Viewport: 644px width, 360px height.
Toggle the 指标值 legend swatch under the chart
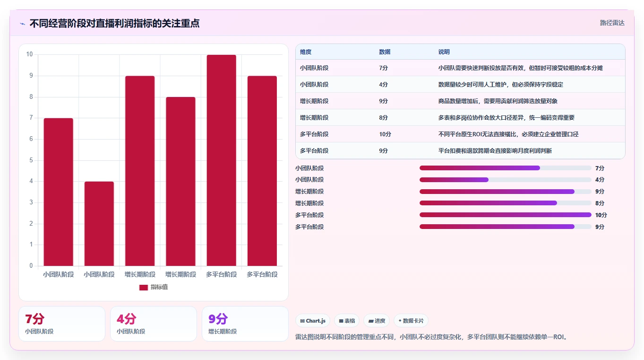pyautogui.click(x=144, y=287)
